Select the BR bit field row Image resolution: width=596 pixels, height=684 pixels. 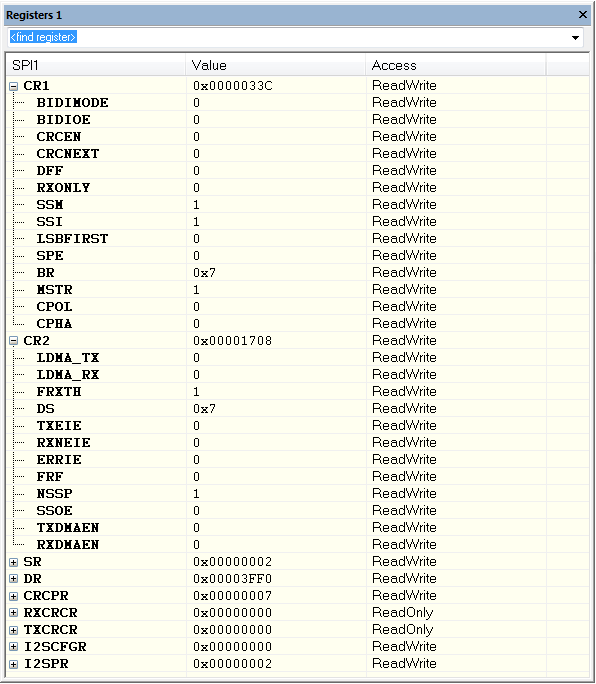(298, 273)
